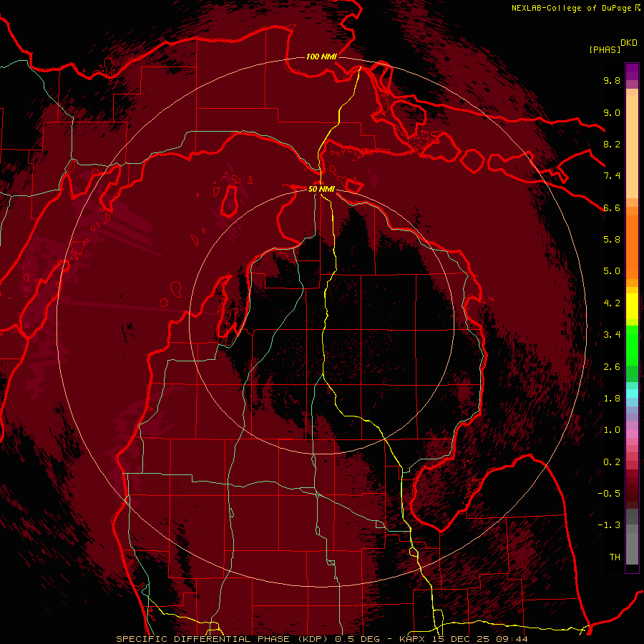Click the -0.5 scale value

coord(609,494)
